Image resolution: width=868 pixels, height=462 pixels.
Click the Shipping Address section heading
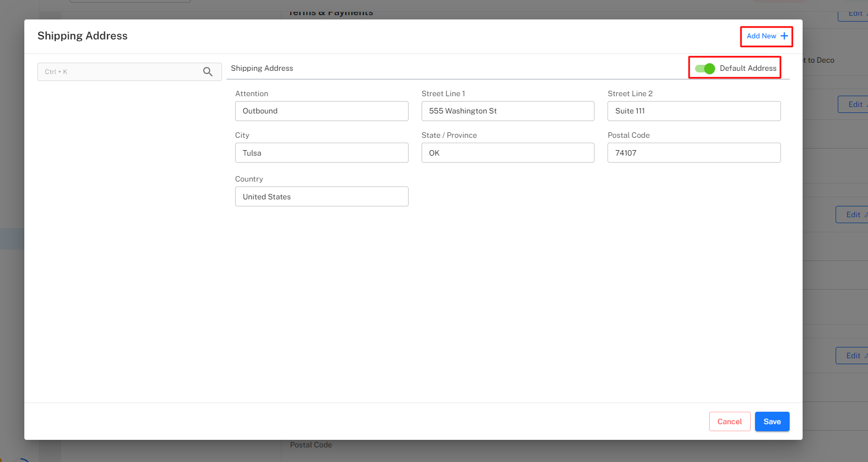[x=262, y=68]
